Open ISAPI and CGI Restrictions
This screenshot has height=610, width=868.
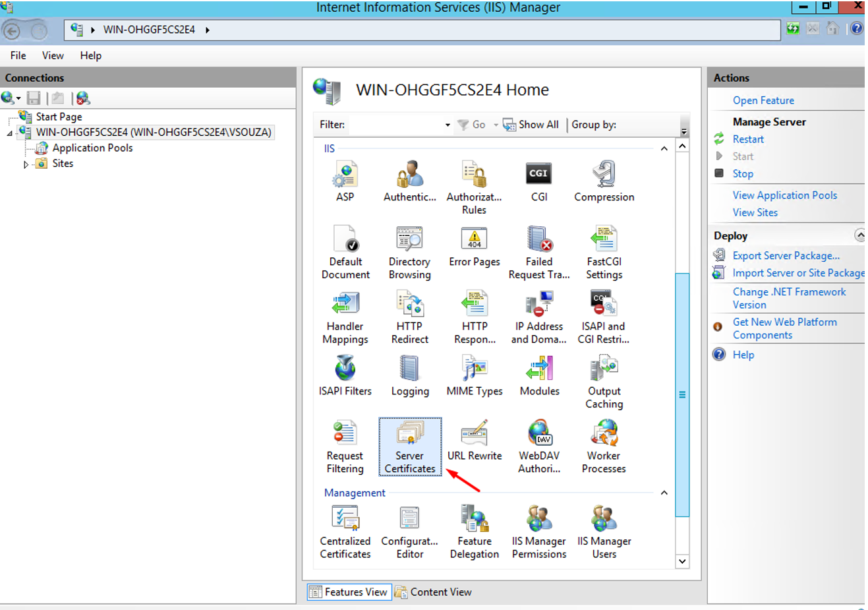(604, 317)
